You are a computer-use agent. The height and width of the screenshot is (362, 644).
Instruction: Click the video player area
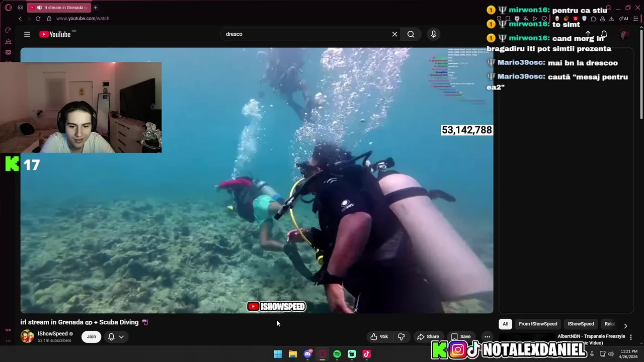click(257, 180)
